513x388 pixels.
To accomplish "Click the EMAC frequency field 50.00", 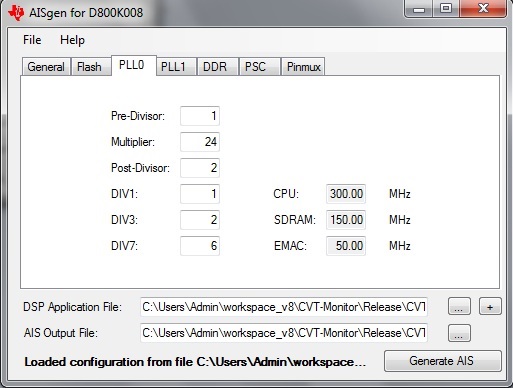I will pyautogui.click(x=346, y=246).
